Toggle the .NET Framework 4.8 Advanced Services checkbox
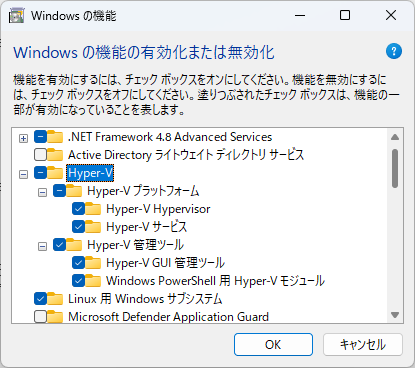Viewport: 415px width, 368px height. pos(40,137)
